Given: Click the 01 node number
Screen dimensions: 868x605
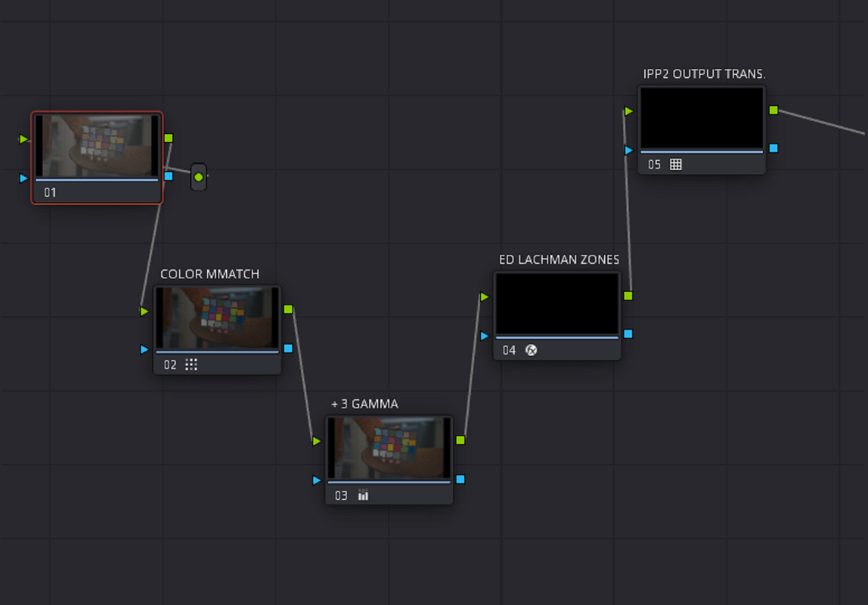Looking at the screenshot, I should click(x=51, y=193).
